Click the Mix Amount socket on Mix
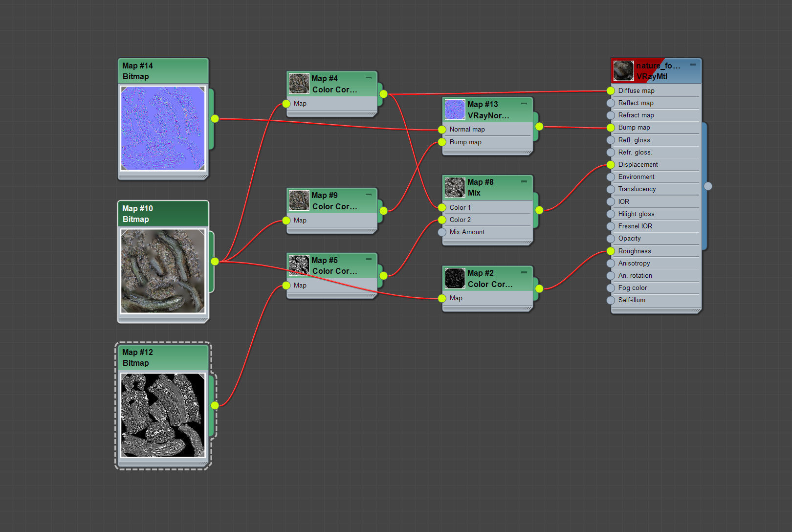 (x=442, y=232)
